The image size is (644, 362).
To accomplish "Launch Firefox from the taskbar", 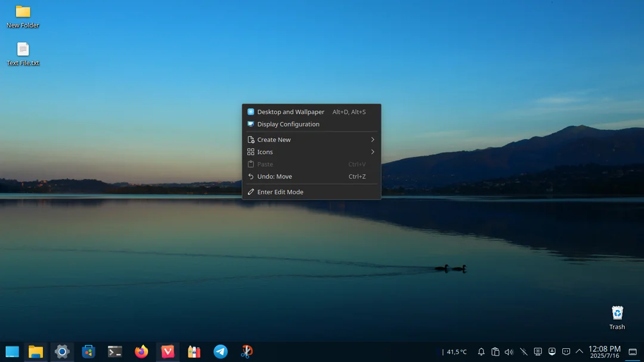I will pos(141,352).
